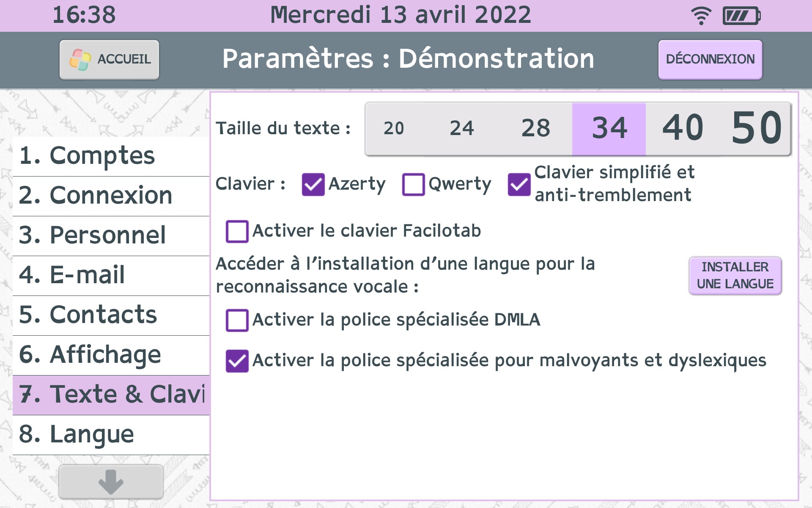The height and width of the screenshot is (508, 812).
Task: Click the Accueil home button
Action: (109, 59)
